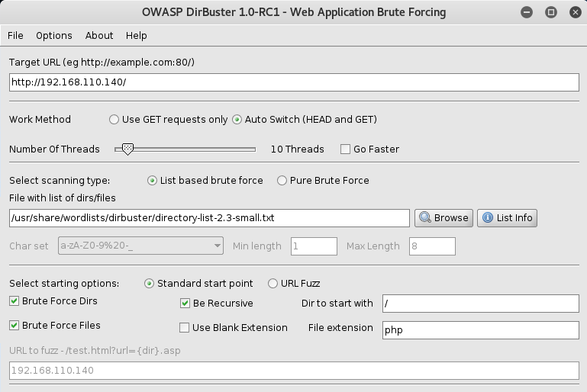
Task: Click the info icon on List Info button
Action: (x=488, y=217)
